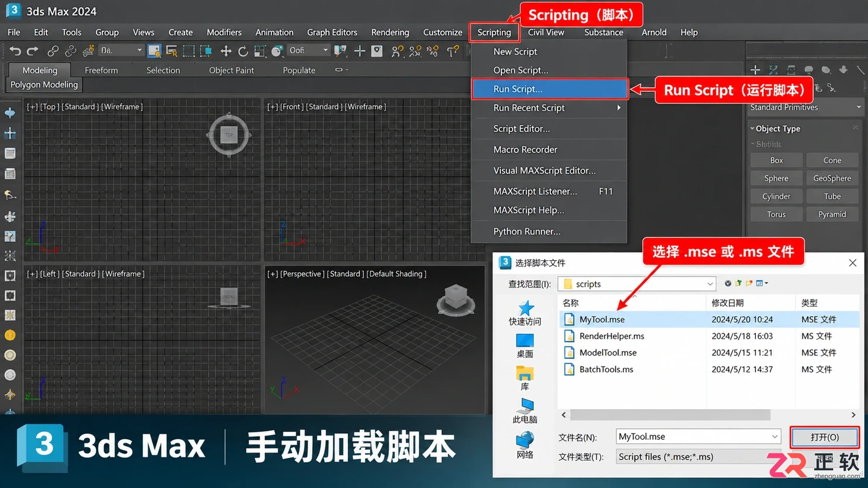Viewport: 868px width, 488px height.
Task: Open reference coordinate system dropdown
Action: coord(308,51)
